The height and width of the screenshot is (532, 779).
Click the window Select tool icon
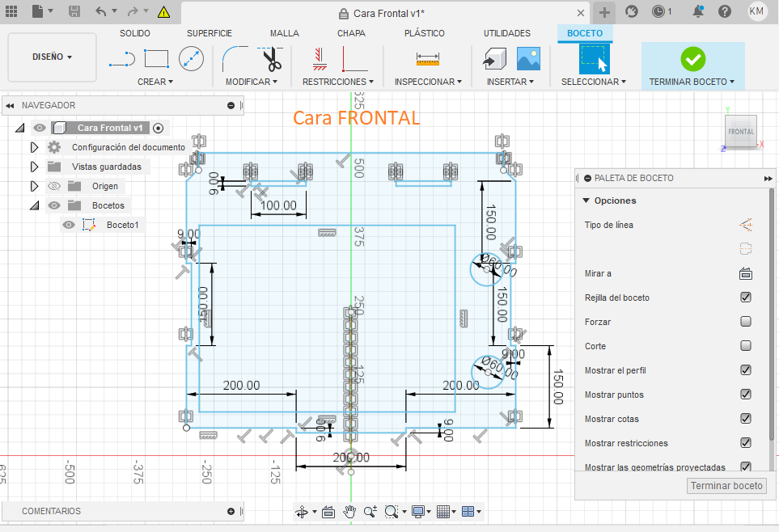point(595,59)
